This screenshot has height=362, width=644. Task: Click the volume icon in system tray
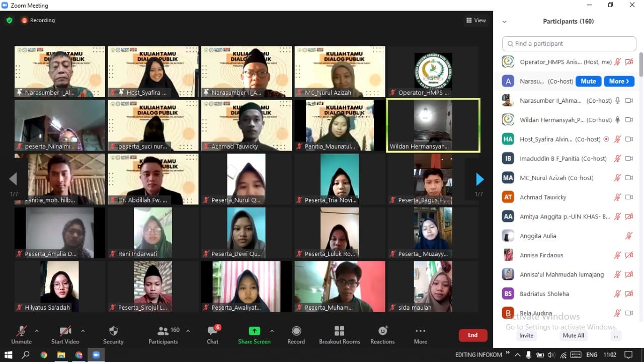(551, 355)
